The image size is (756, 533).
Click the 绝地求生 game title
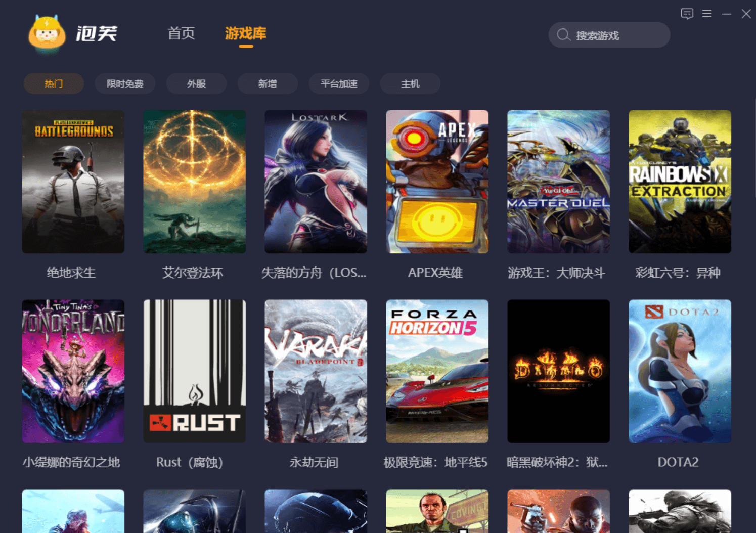[x=71, y=273]
